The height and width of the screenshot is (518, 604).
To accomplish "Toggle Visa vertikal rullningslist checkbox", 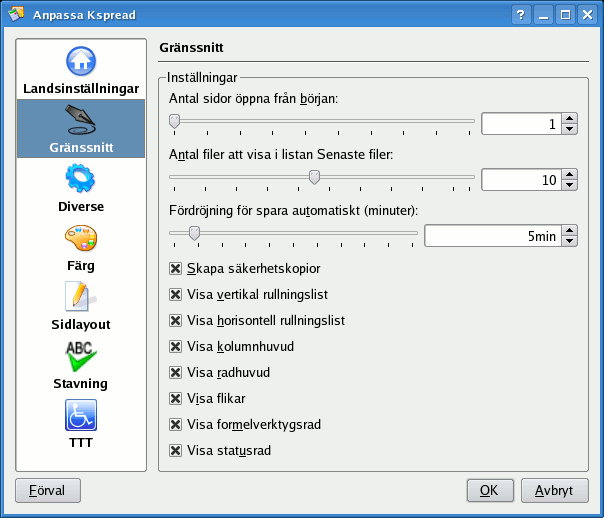I will pos(176,295).
